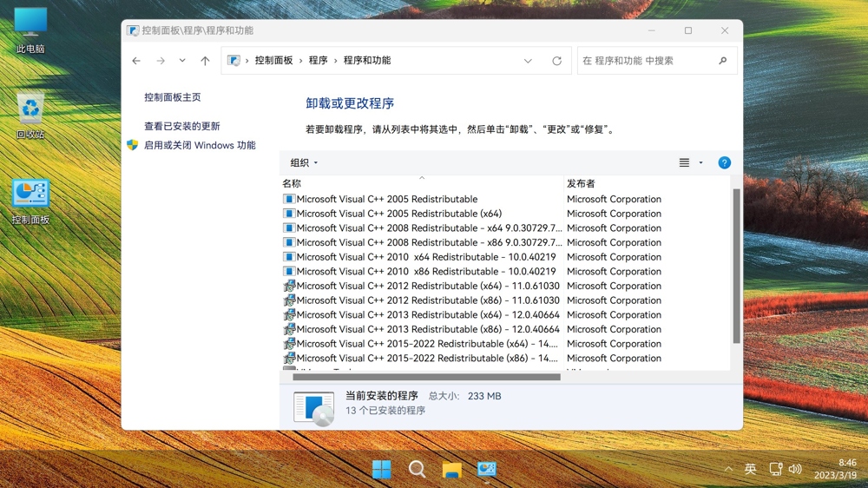Image resolution: width=868 pixels, height=488 pixels.
Task: Open the help question mark icon
Action: pyautogui.click(x=724, y=162)
